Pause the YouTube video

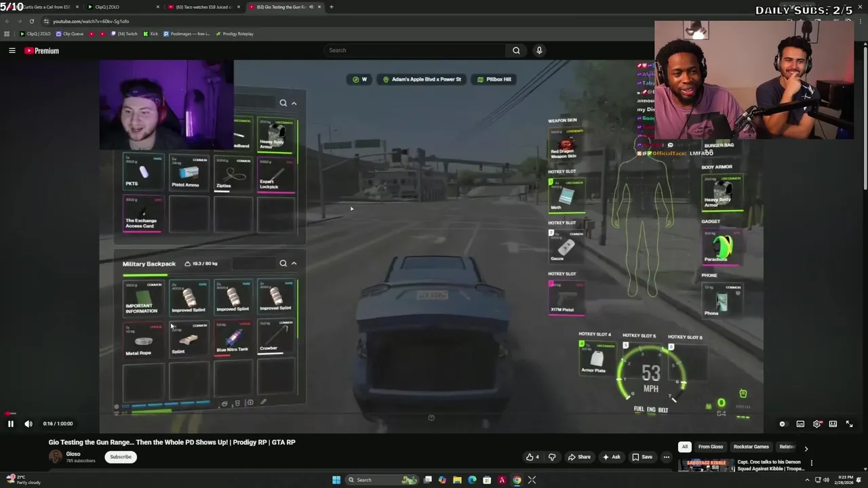[11, 424]
